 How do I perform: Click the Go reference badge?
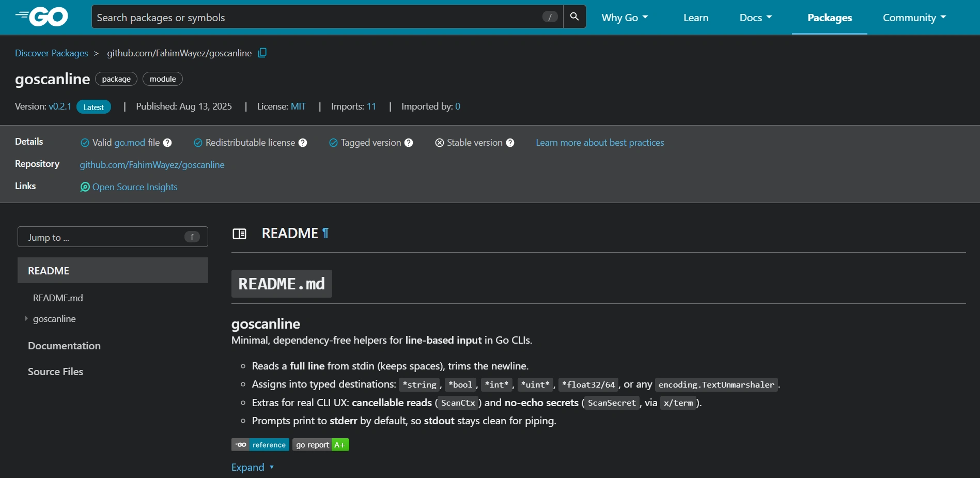(x=260, y=445)
